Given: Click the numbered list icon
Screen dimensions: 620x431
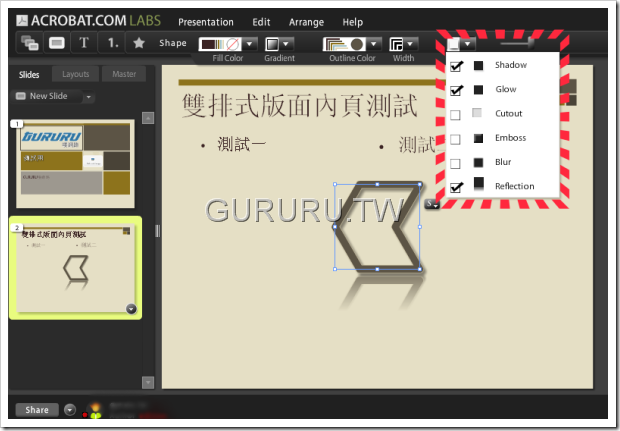Looking at the screenshot, I should [113, 43].
